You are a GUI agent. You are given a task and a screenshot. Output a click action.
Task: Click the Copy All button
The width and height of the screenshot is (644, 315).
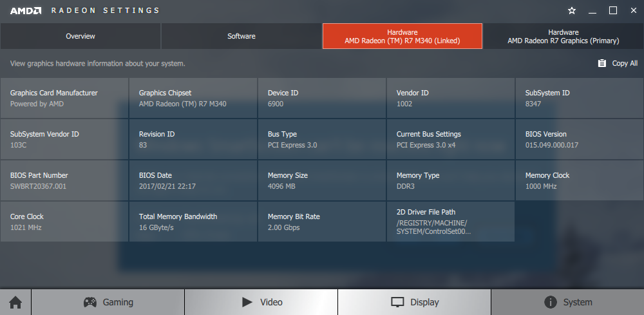pos(618,63)
